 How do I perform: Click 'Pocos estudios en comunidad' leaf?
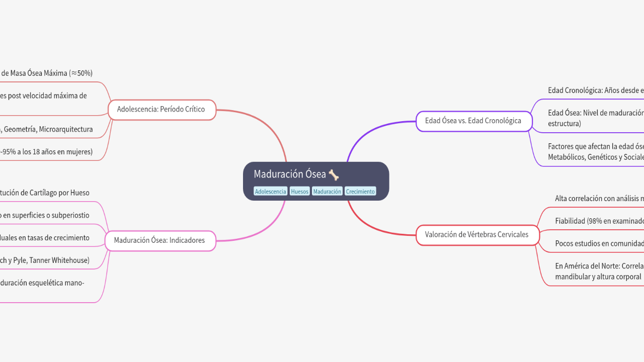(599, 243)
